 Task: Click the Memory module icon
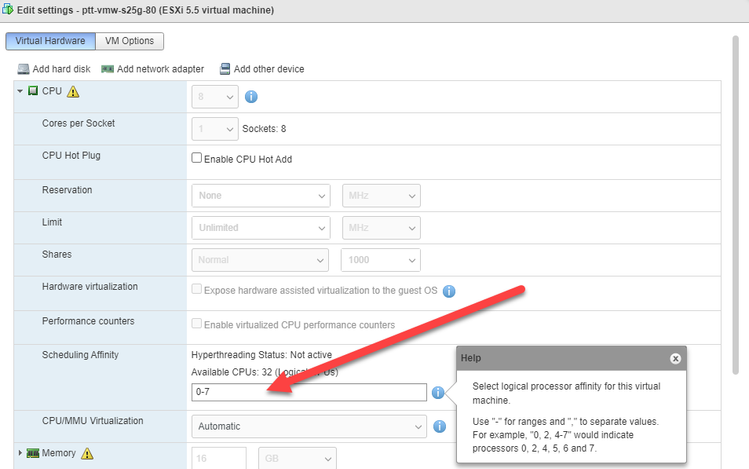point(33,453)
